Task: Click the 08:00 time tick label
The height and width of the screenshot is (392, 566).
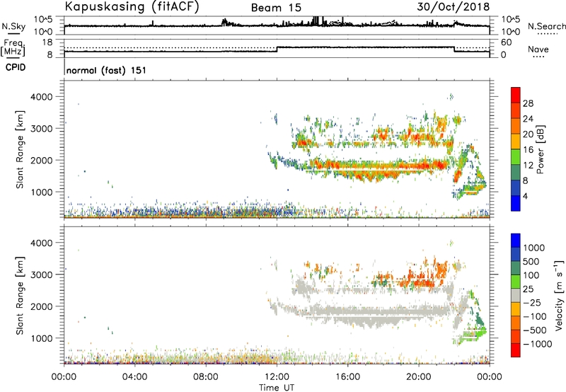Action: [206, 377]
